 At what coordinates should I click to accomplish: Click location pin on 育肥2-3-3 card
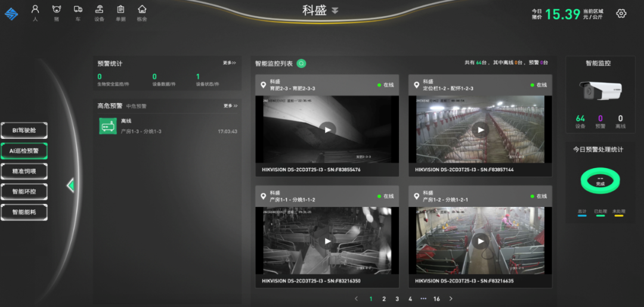[264, 85]
